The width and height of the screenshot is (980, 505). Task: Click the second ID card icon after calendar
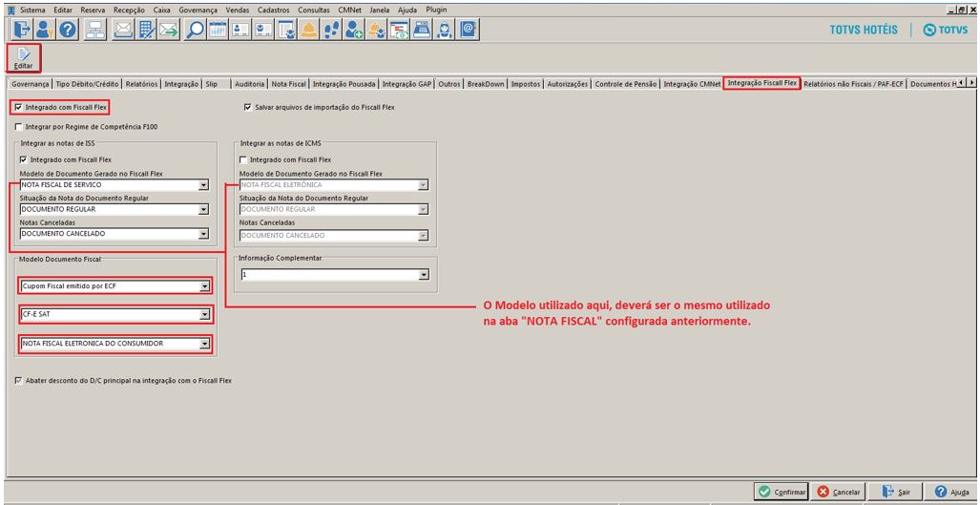[x=263, y=30]
